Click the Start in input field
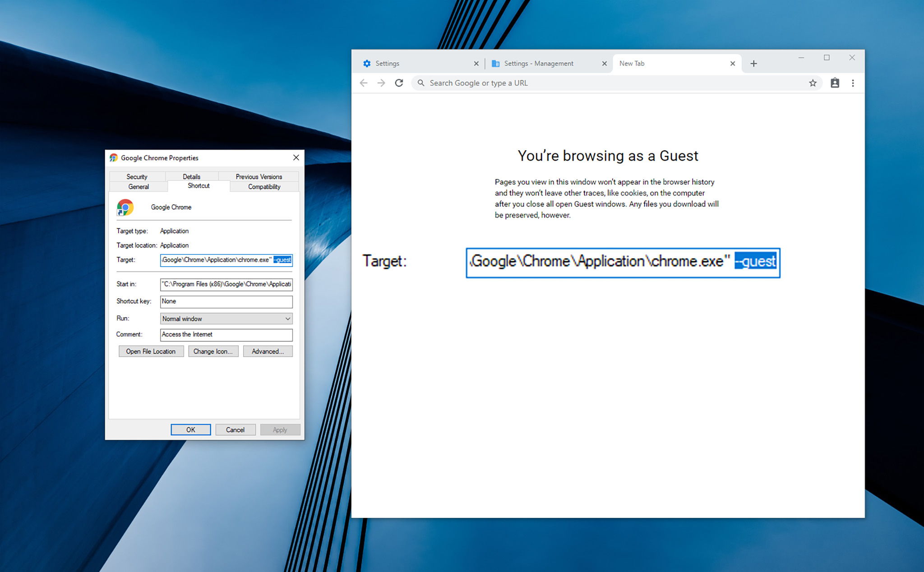This screenshot has width=924, height=572. 226,284
